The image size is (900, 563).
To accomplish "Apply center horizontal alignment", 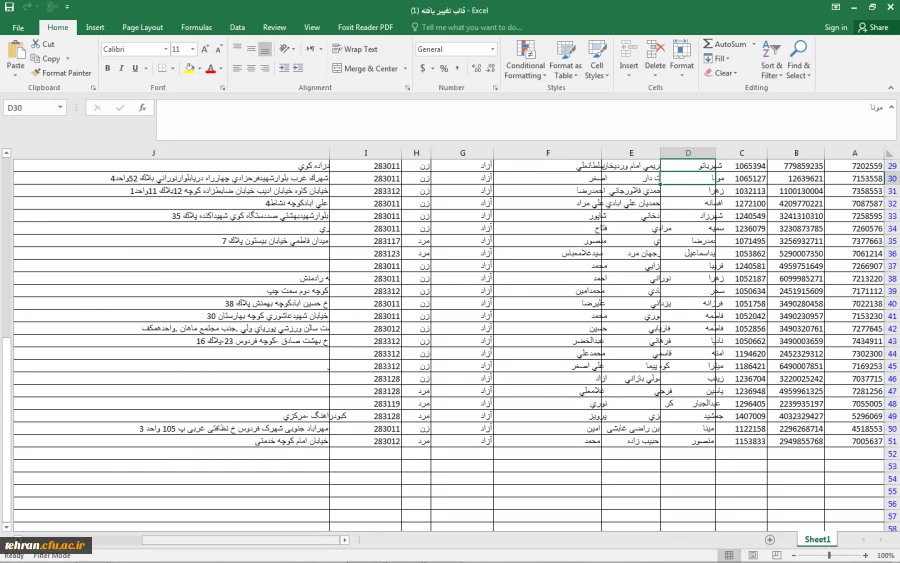I will pos(251,68).
